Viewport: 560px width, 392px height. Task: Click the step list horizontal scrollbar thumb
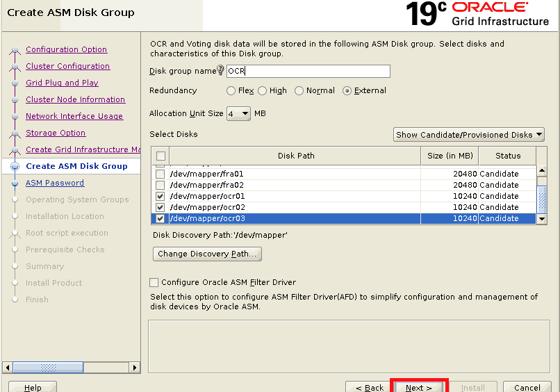point(48,368)
